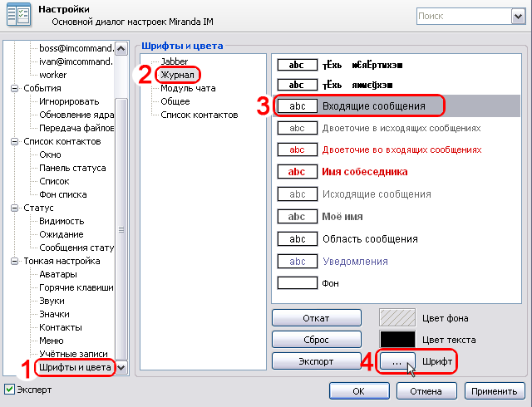Select Модуль чата in the group list

(x=190, y=89)
